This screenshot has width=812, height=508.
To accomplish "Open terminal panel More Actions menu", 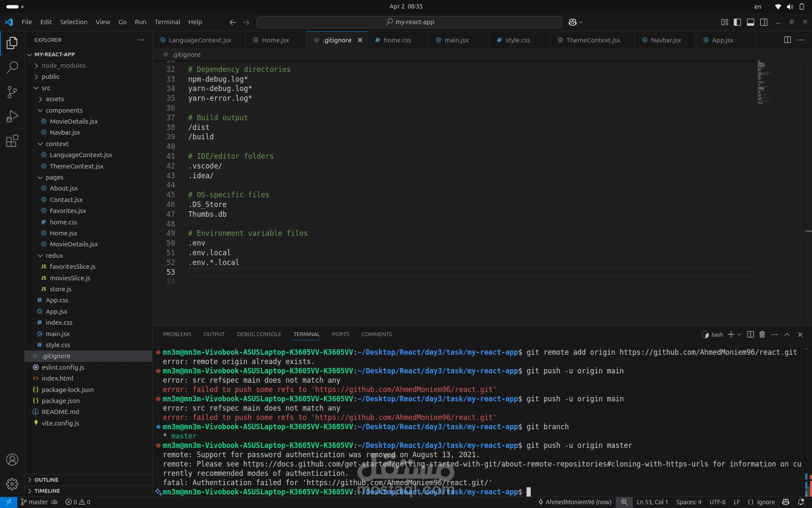I will (774, 334).
